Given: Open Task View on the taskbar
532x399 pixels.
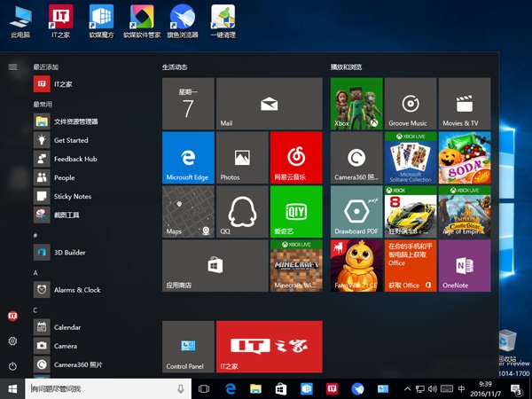Looking at the screenshot, I should point(204,389).
